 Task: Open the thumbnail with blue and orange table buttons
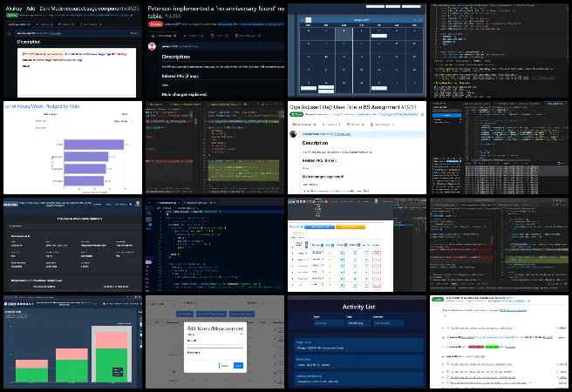(357, 245)
